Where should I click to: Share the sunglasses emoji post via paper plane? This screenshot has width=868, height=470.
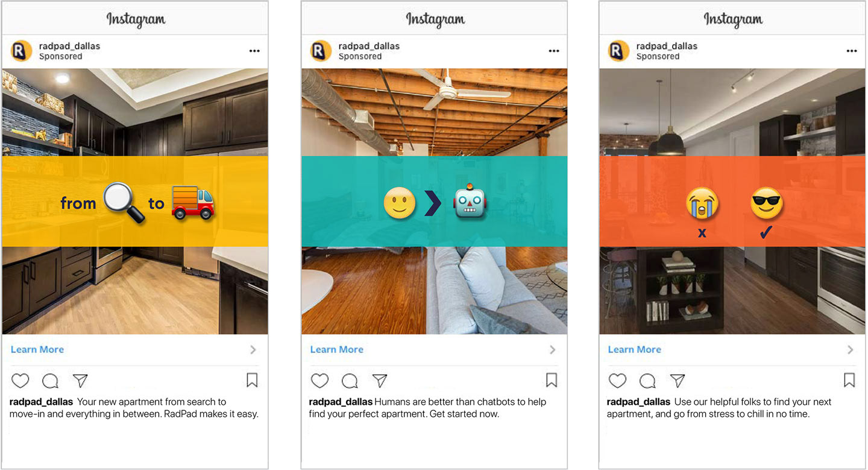678,380
